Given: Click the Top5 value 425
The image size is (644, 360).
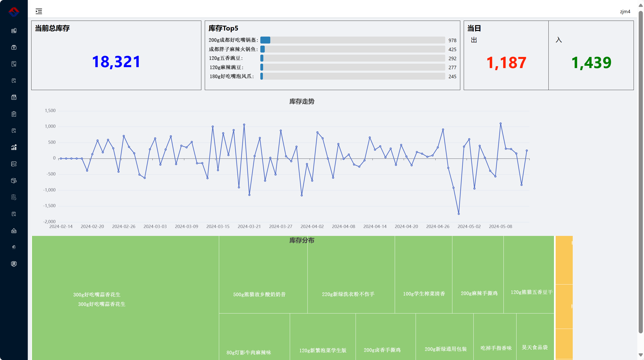Looking at the screenshot, I should (452, 49).
